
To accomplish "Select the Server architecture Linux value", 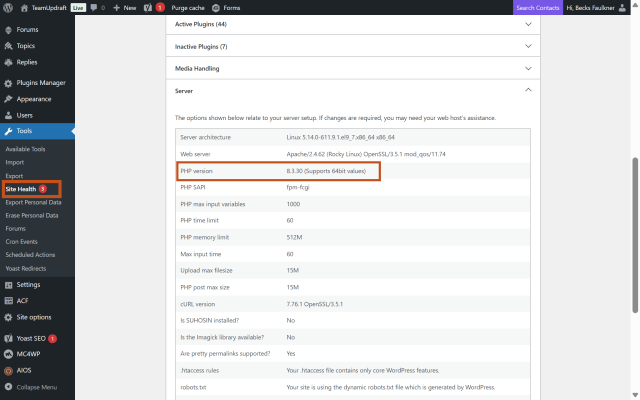I will [x=340, y=137].
